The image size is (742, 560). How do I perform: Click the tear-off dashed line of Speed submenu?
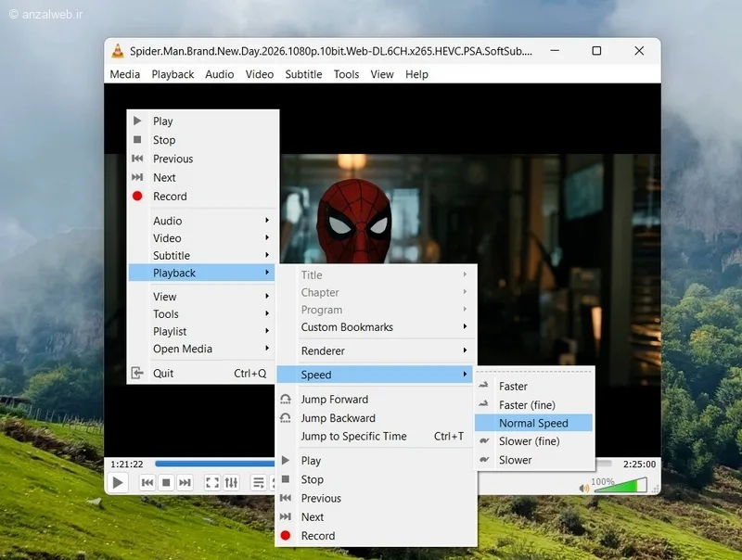[534, 372]
